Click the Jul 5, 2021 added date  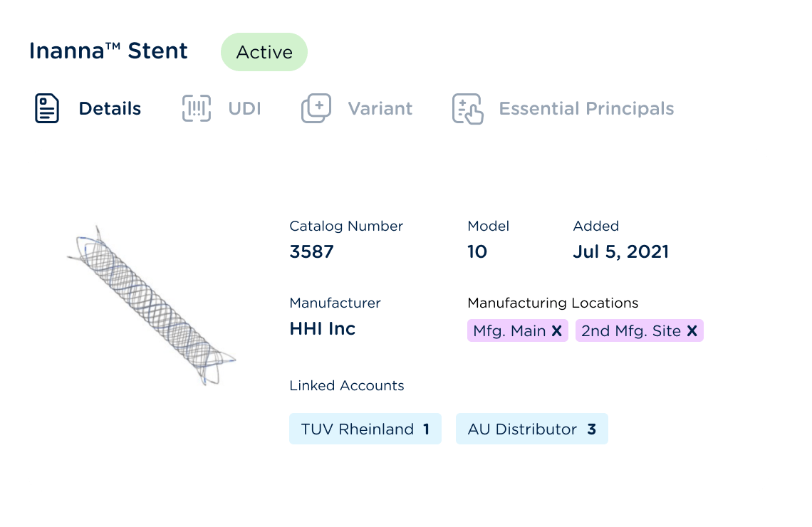point(620,252)
